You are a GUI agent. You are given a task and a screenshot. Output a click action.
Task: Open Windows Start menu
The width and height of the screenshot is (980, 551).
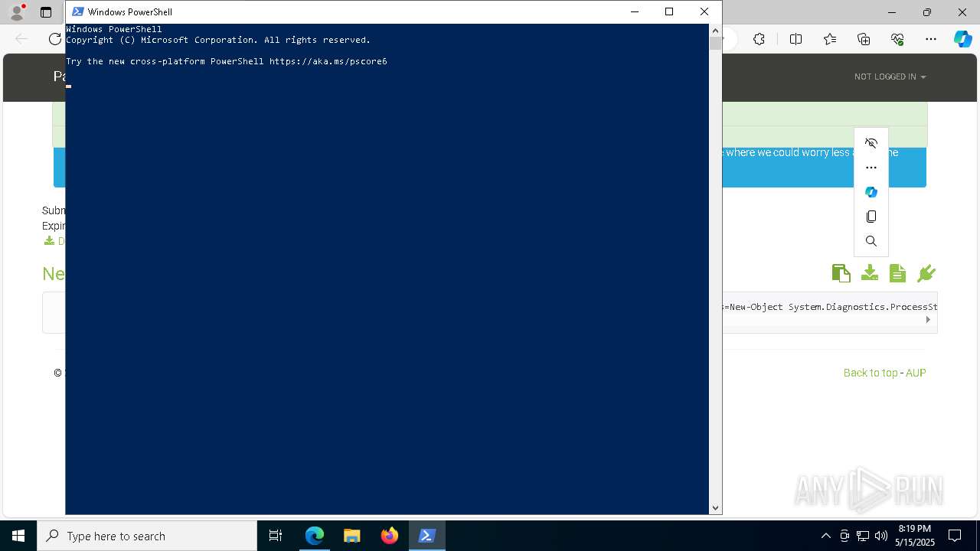18,536
